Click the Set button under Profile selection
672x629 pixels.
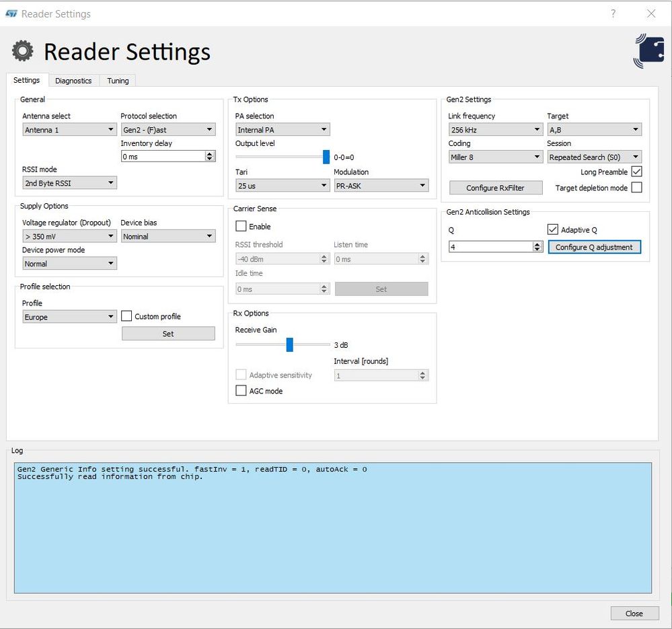pos(168,334)
